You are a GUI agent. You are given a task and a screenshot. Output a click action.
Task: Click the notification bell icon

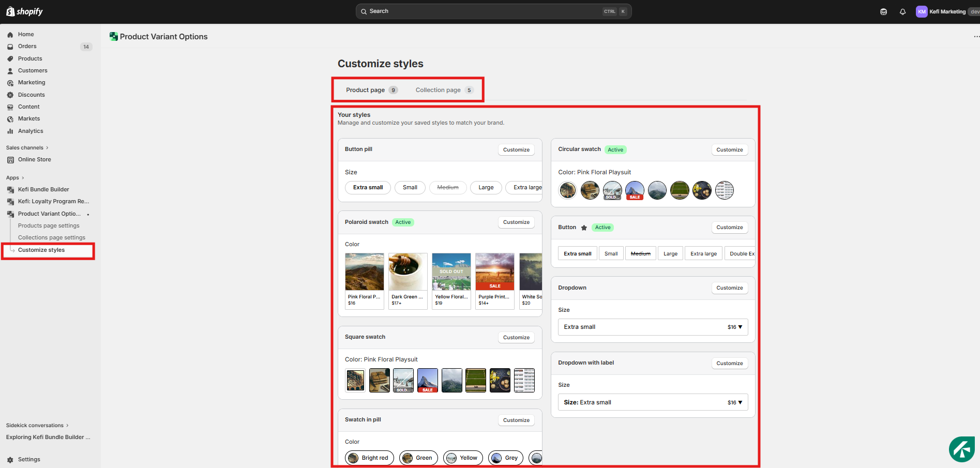tap(902, 12)
